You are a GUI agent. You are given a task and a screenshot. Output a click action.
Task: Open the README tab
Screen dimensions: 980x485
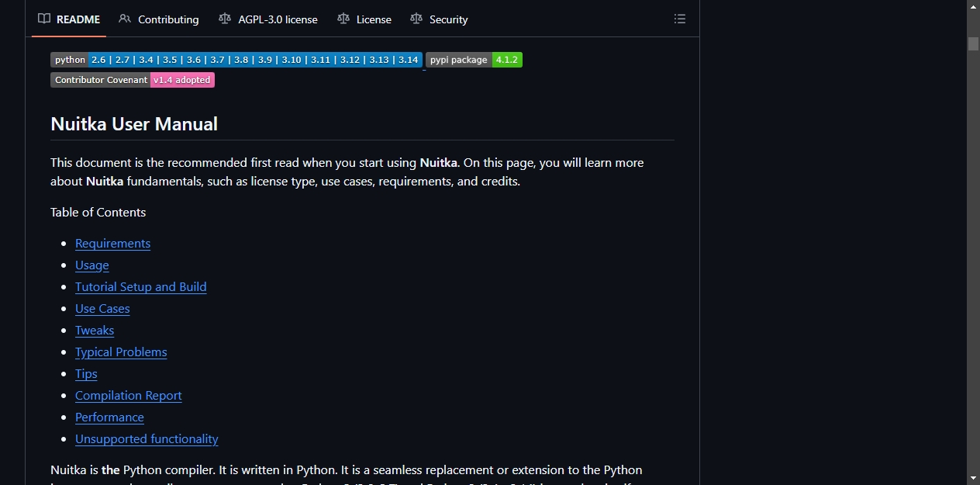click(69, 19)
